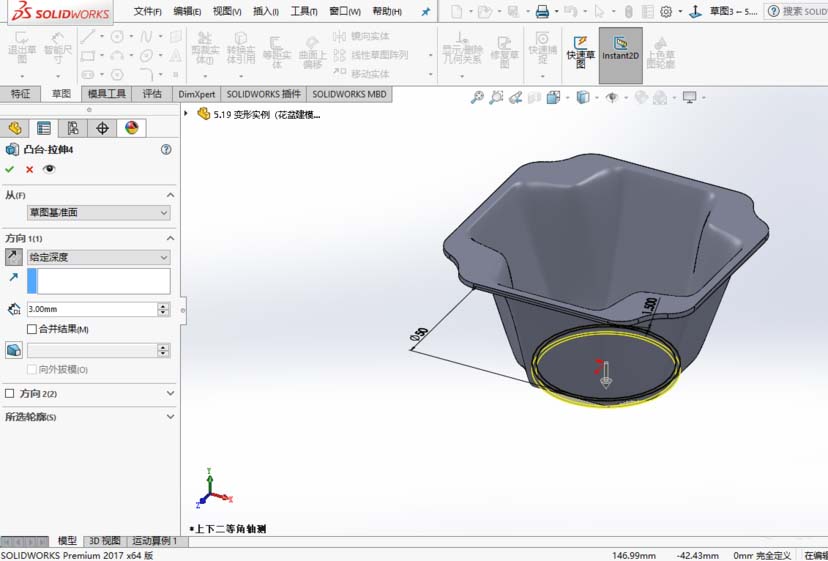The height and width of the screenshot is (561, 828).
Task: Open the View Settings monitor icon
Action: point(690,97)
